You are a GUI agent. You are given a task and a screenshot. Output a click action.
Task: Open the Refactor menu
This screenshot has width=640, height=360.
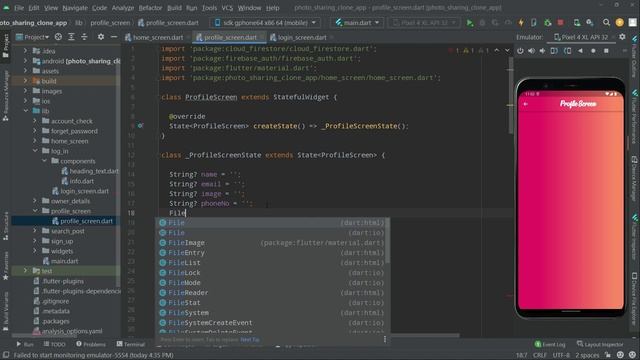[x=150, y=8]
